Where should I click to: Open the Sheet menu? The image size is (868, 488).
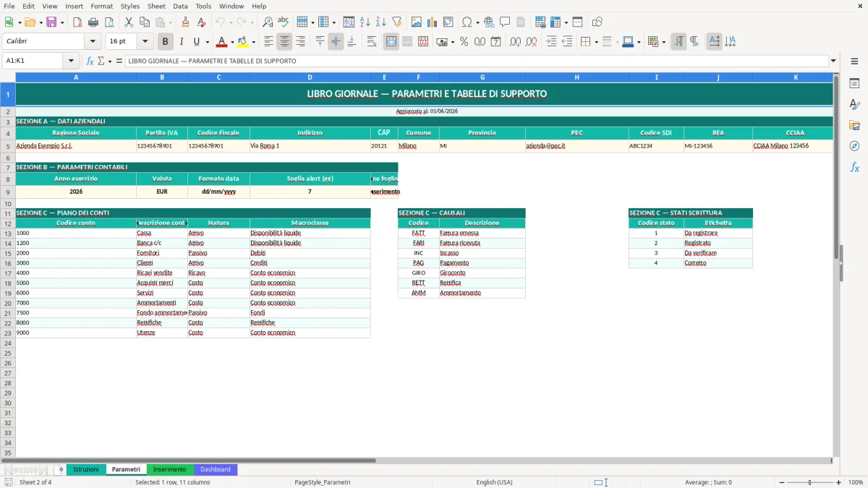click(x=156, y=6)
